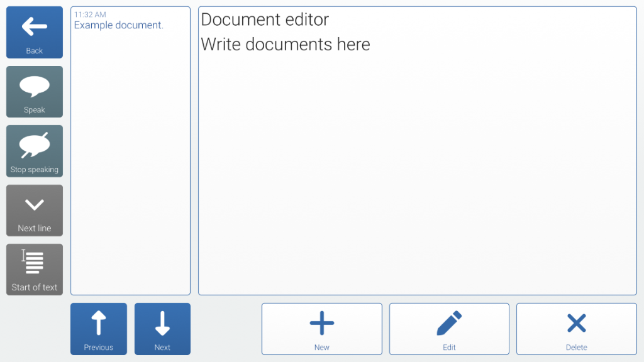Click the 'Delete' text label

pyautogui.click(x=576, y=347)
